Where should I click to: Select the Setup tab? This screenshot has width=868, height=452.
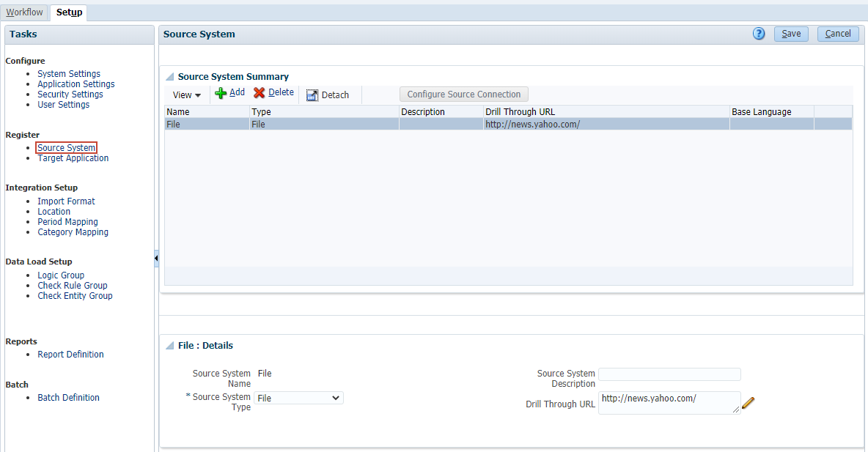pos(69,12)
